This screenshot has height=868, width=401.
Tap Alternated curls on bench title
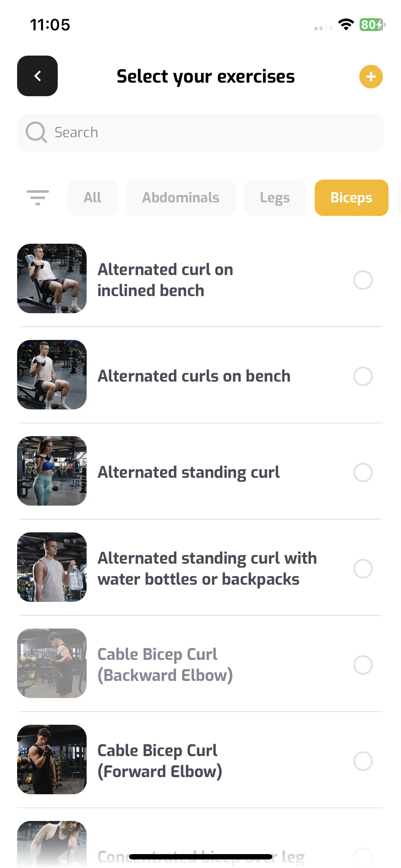tap(194, 376)
